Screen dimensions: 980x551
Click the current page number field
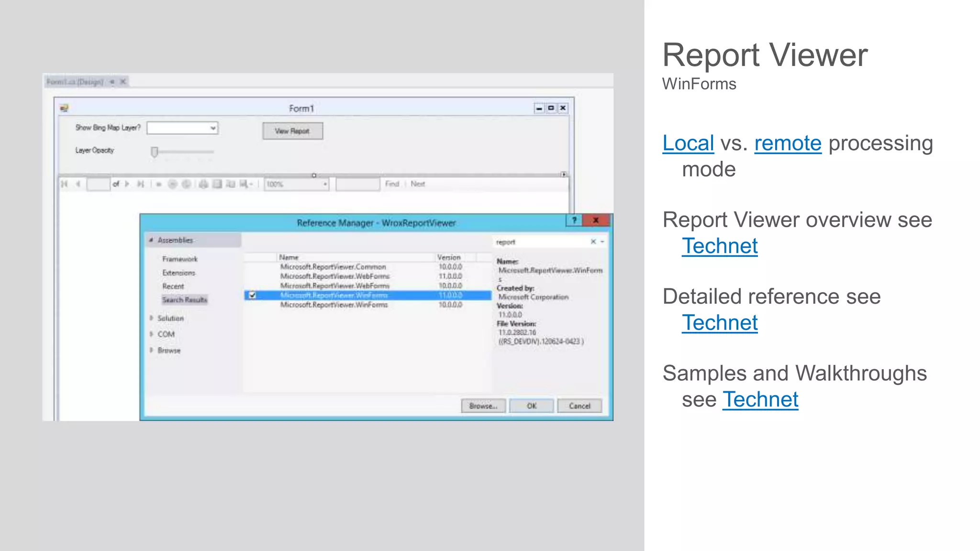click(98, 184)
